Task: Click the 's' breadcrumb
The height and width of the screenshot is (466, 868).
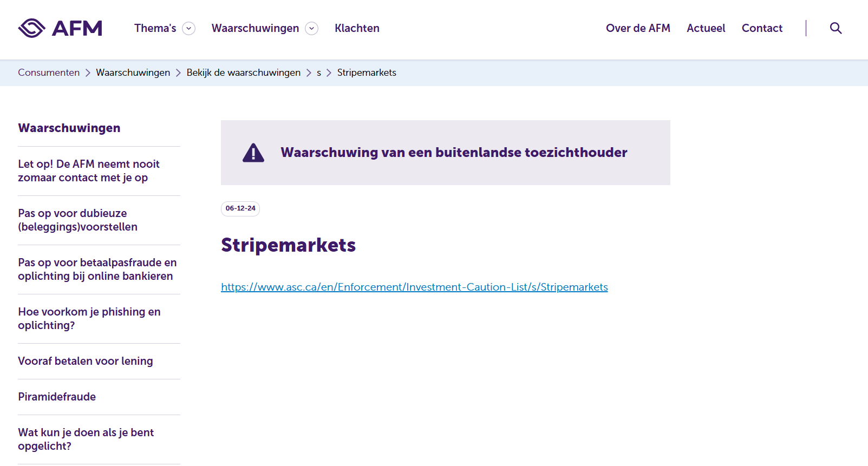Action: click(319, 73)
